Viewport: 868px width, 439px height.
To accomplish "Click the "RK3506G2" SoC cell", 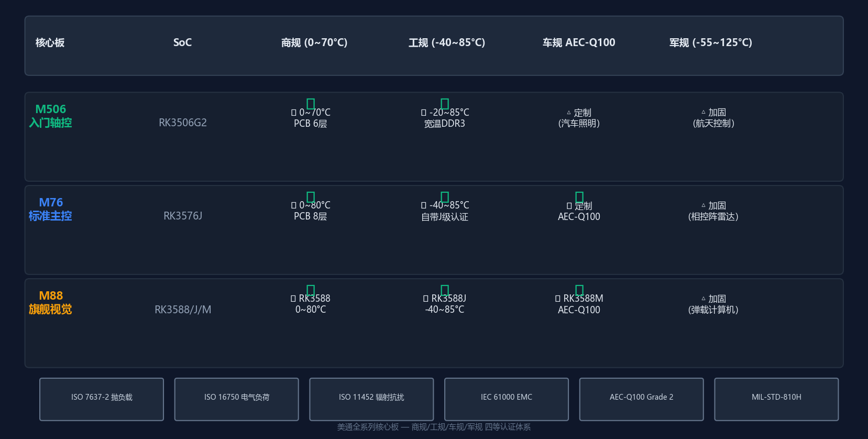I will point(183,123).
